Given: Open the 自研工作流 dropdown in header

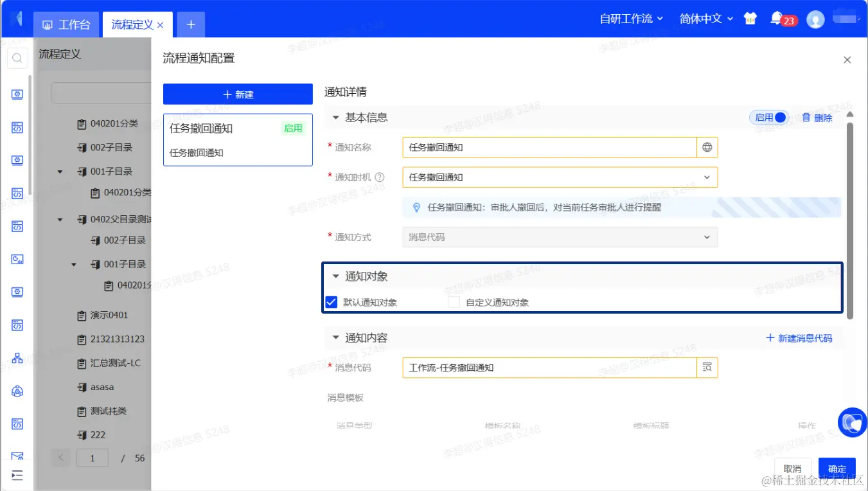Looking at the screenshot, I should pos(631,19).
